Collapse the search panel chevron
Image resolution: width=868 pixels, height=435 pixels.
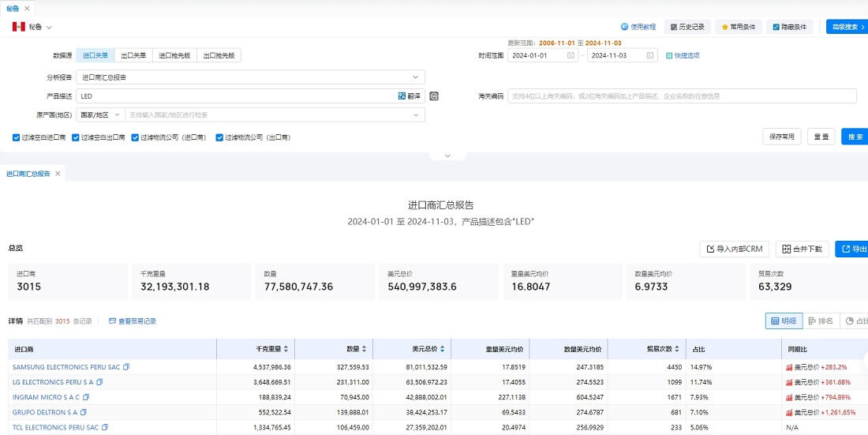(x=448, y=156)
